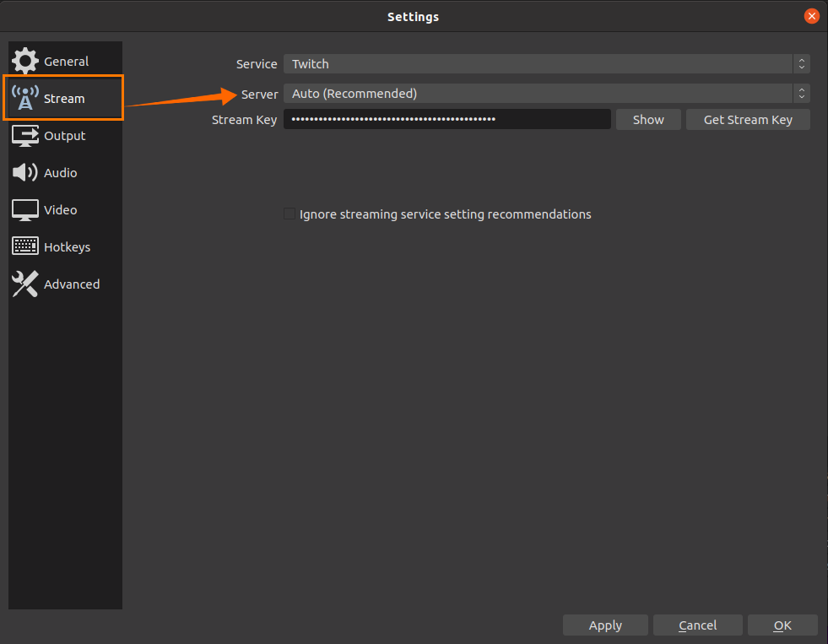
Task: Click the Hotkeys keyboard icon
Action: [x=24, y=246]
